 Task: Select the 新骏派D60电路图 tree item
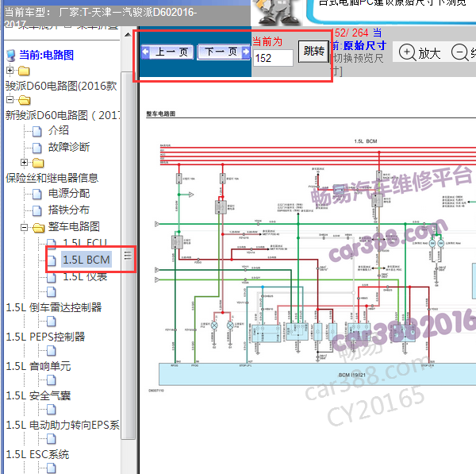click(63, 115)
